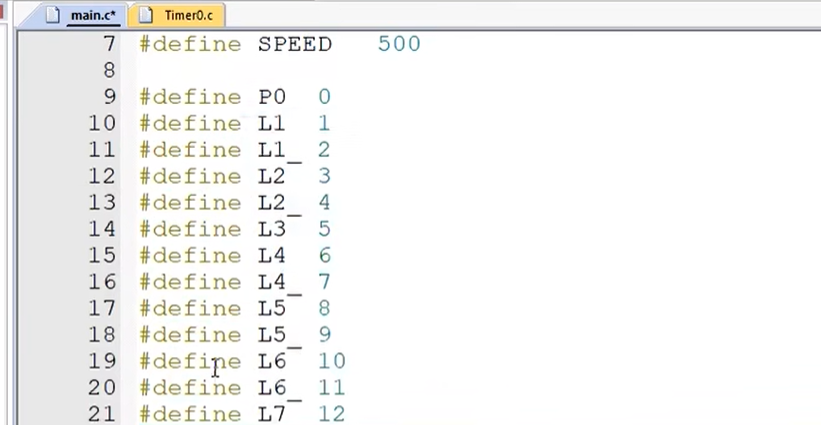
Task: Click line number 10 in the gutter
Action: tap(102, 124)
